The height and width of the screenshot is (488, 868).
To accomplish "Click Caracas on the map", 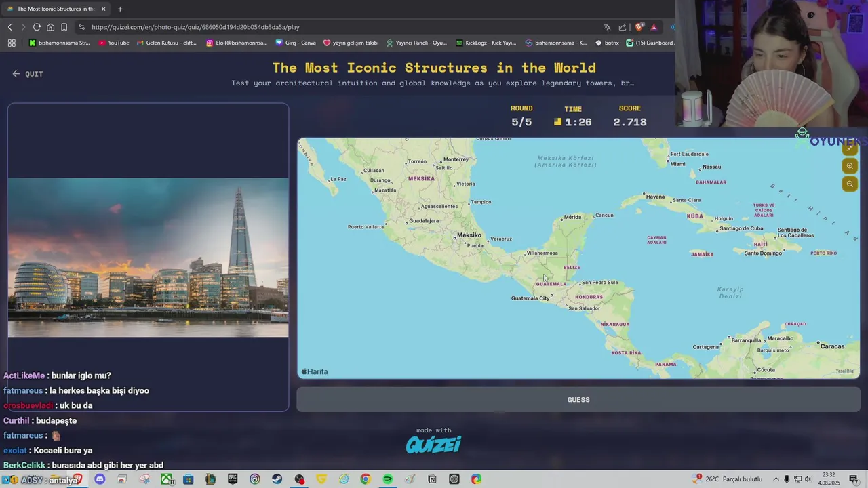I will point(832,346).
